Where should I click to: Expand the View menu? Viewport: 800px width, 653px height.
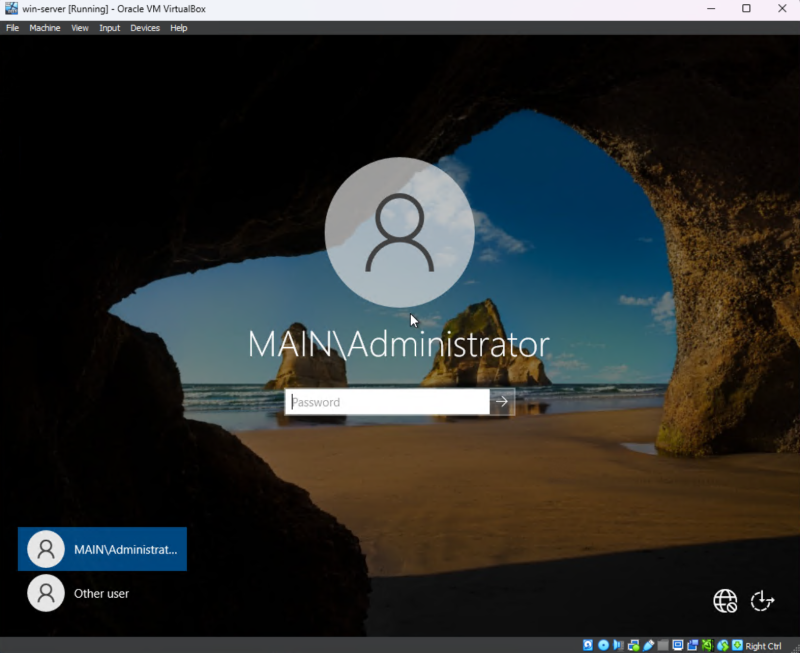(x=80, y=28)
